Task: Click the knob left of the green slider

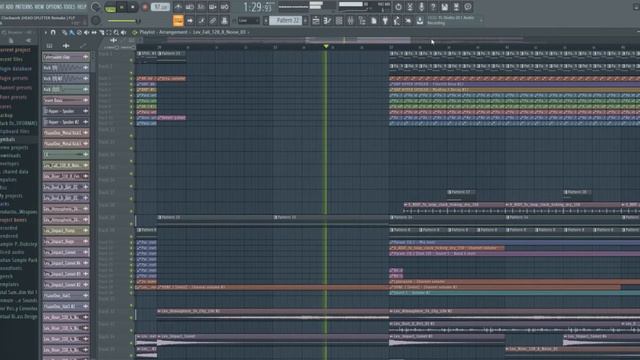Action: coord(96,20)
